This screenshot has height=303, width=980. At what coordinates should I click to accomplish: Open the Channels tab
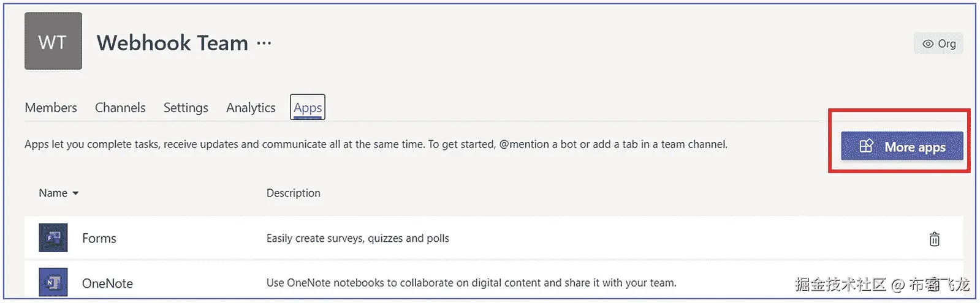120,108
